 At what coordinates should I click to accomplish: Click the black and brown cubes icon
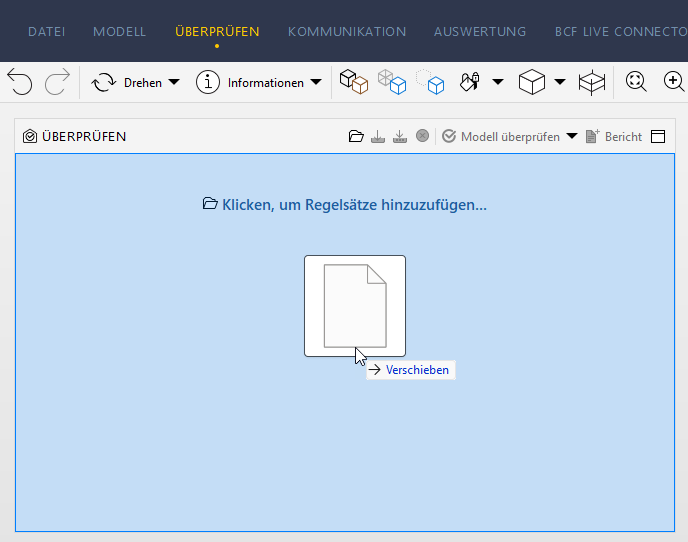(354, 82)
